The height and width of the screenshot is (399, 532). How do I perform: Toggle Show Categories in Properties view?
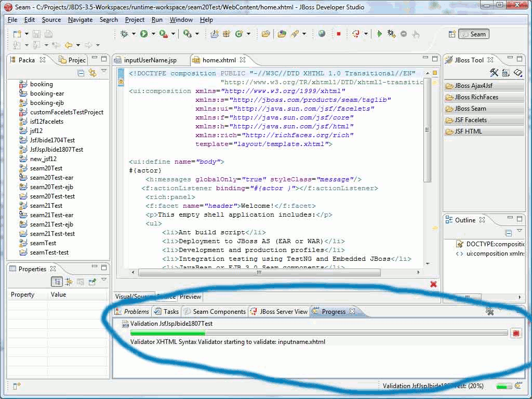pyautogui.click(x=57, y=282)
